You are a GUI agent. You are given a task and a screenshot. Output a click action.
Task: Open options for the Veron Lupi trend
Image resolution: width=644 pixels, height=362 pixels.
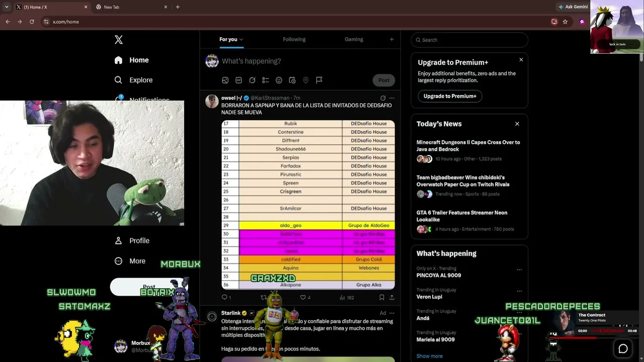519,291
